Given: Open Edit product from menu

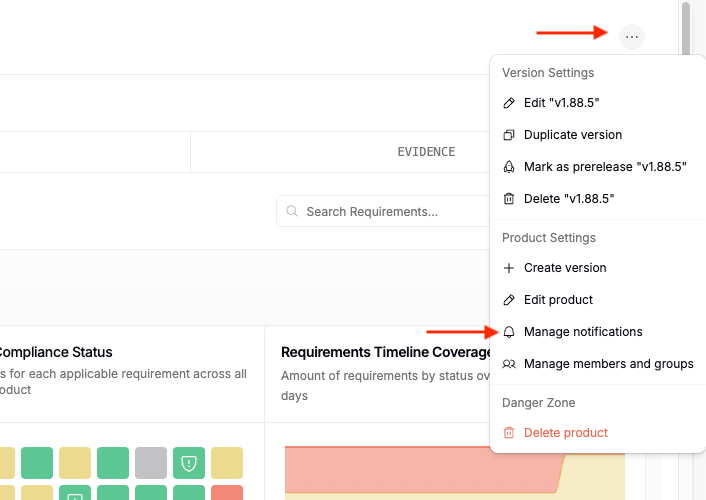Looking at the screenshot, I should click(x=597, y=300).
